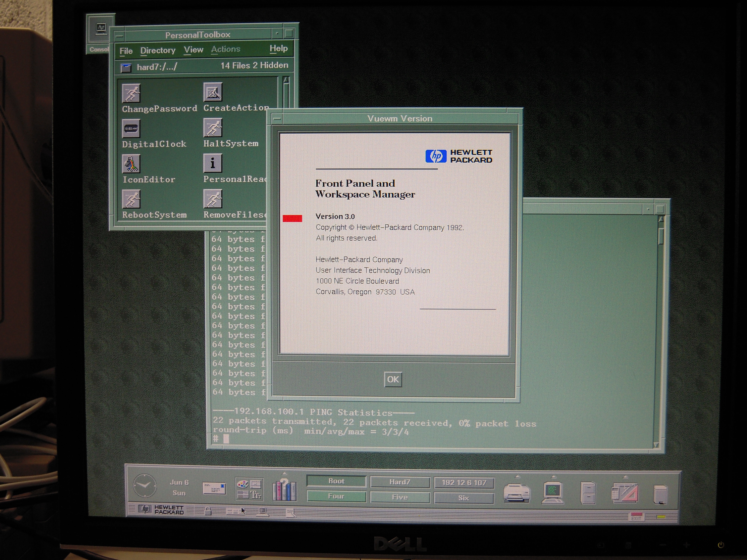747x560 pixels.
Task: Select the DigitalClock icon
Action: [x=131, y=129]
